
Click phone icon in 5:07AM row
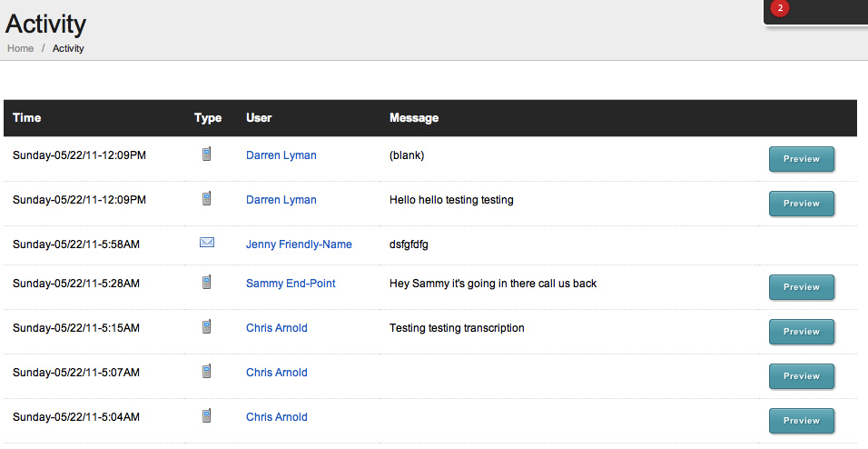[206, 371]
